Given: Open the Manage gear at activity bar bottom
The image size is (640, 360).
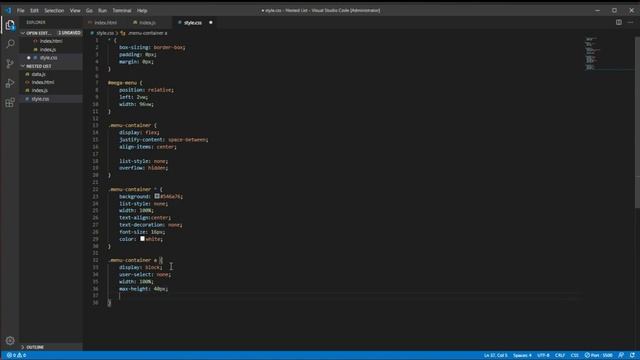Looking at the screenshot, I should click(10, 340).
